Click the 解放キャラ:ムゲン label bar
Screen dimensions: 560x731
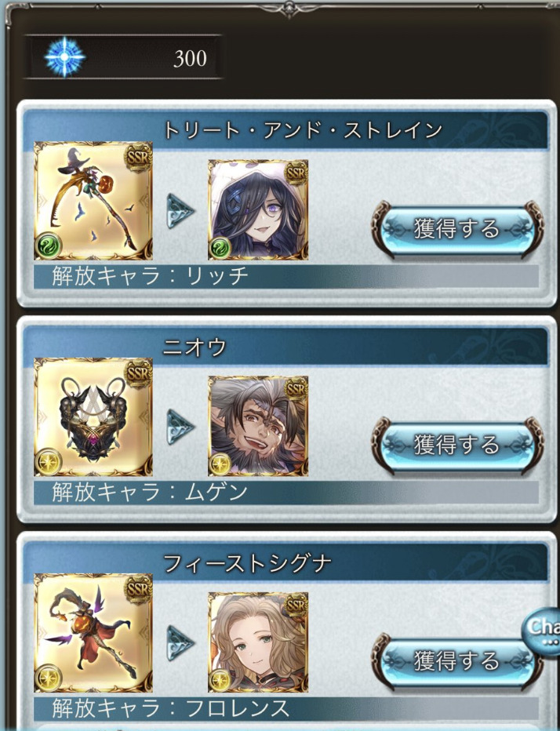(x=285, y=492)
